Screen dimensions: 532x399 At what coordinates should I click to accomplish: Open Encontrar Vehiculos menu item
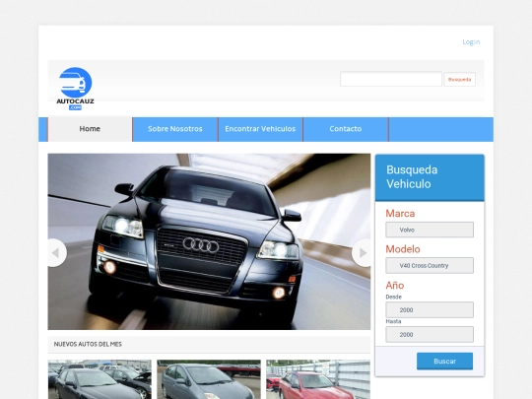coord(260,129)
